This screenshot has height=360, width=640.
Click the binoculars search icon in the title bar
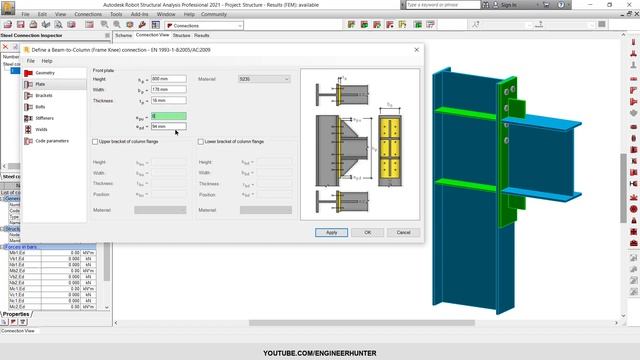click(486, 5)
